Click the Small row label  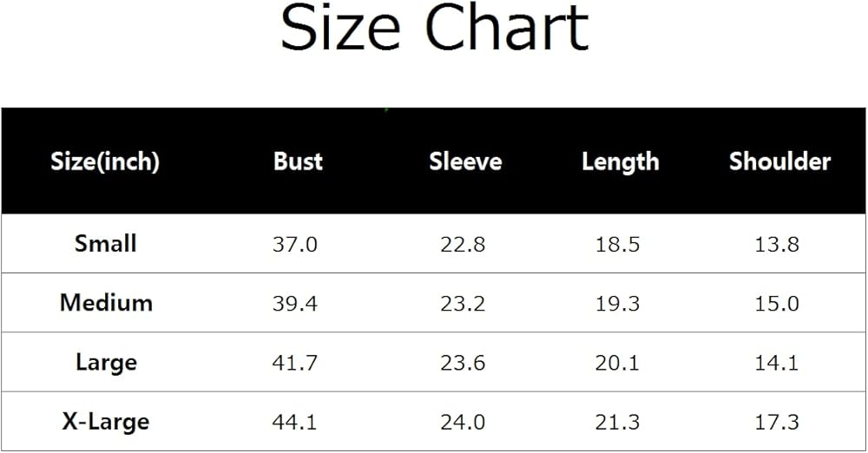105,244
